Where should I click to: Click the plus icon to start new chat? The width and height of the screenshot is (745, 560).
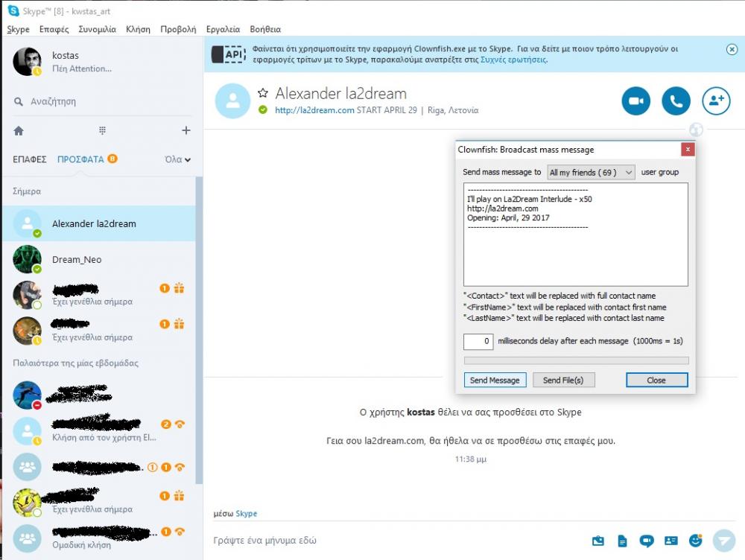tap(186, 130)
